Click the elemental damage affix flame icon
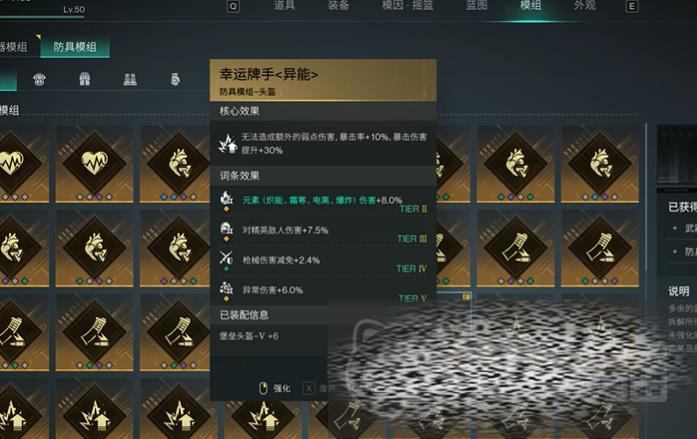 [x=226, y=198]
